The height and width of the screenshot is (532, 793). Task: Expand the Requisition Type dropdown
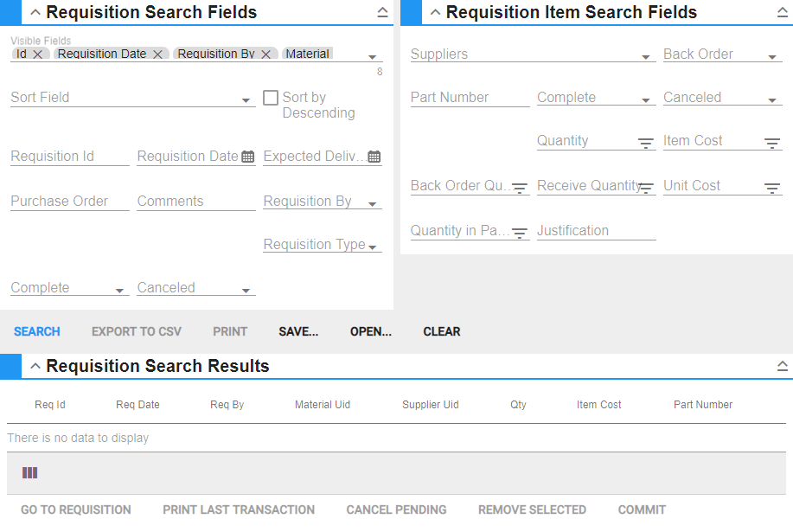[x=373, y=247]
